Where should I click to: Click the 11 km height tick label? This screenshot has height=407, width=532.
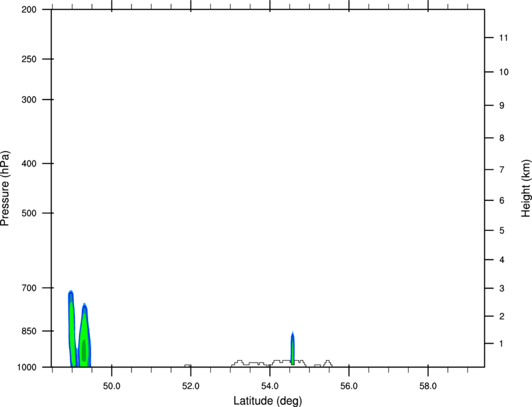pos(503,38)
